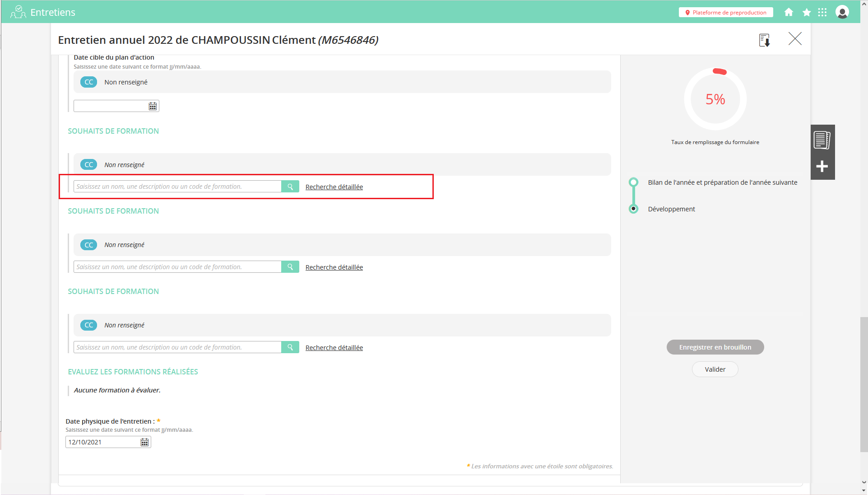868x495 pixels.
Task: Click the 5% form completion gauge
Action: pyautogui.click(x=715, y=99)
